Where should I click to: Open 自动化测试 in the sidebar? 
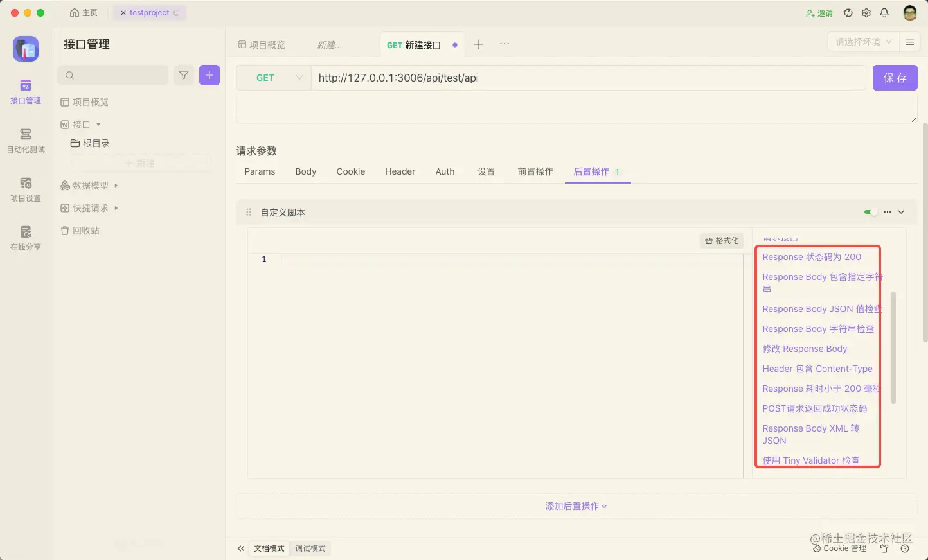click(x=26, y=141)
